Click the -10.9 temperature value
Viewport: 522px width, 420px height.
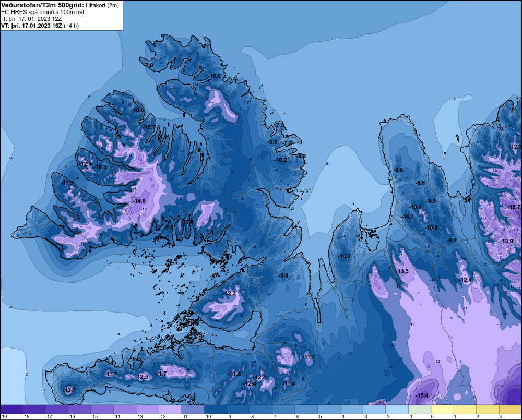415,207
